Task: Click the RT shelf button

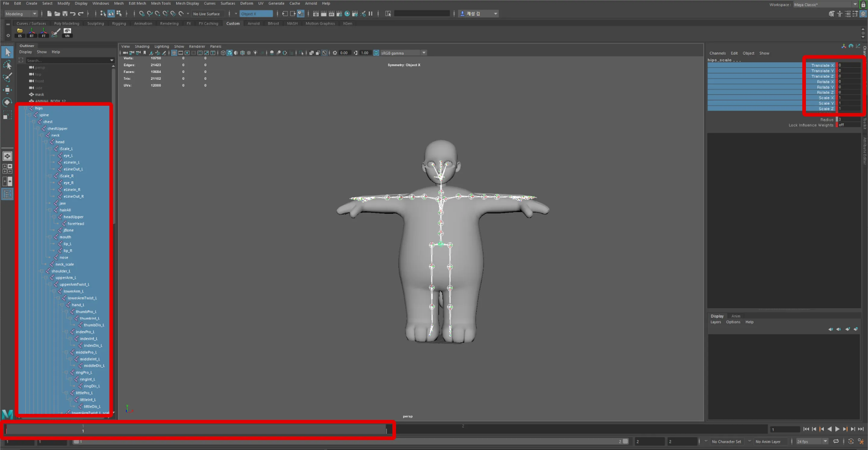Action: 32,33
